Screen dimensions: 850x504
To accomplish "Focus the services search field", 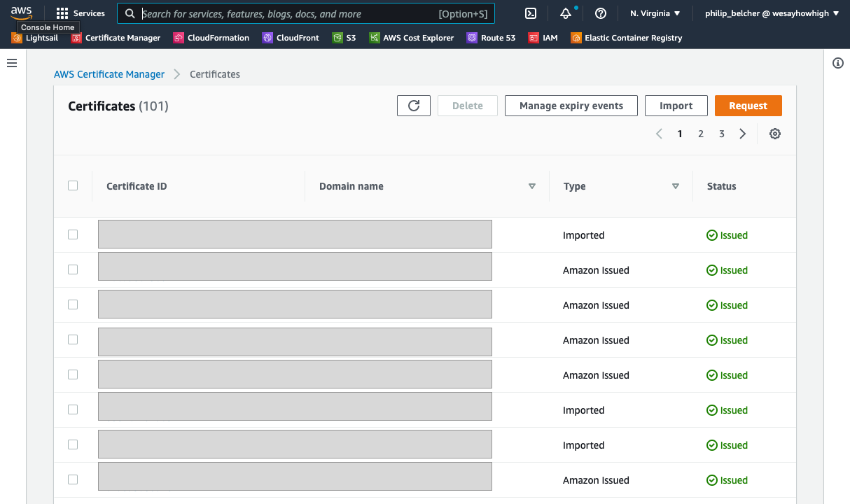I will click(x=287, y=13).
